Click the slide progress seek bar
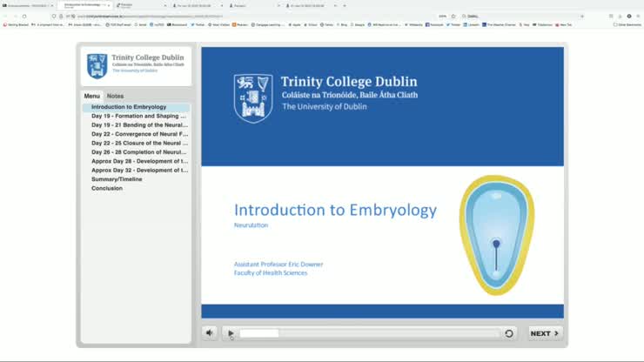This screenshot has width=644, height=362. coord(370,333)
